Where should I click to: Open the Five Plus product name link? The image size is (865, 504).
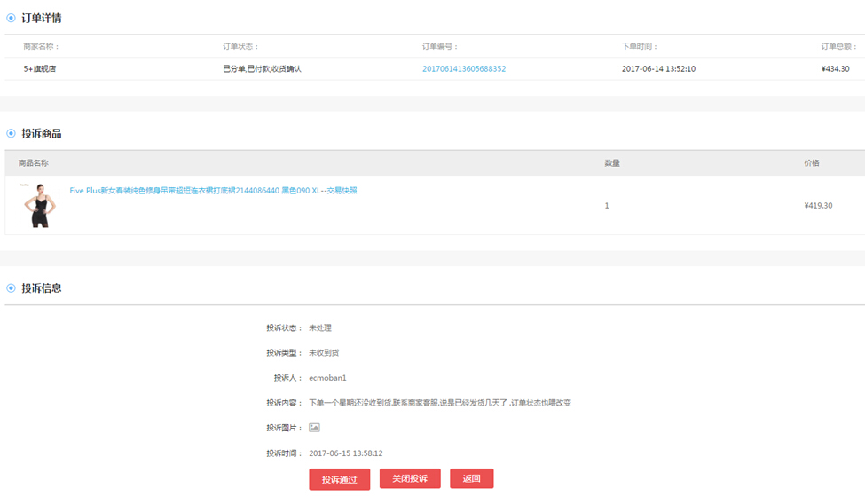[213, 190]
